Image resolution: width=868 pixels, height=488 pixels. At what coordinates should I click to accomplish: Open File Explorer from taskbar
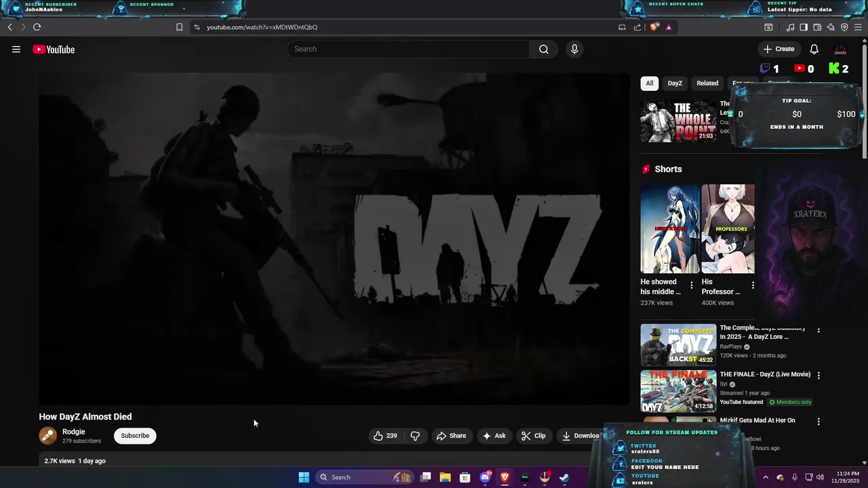click(446, 477)
